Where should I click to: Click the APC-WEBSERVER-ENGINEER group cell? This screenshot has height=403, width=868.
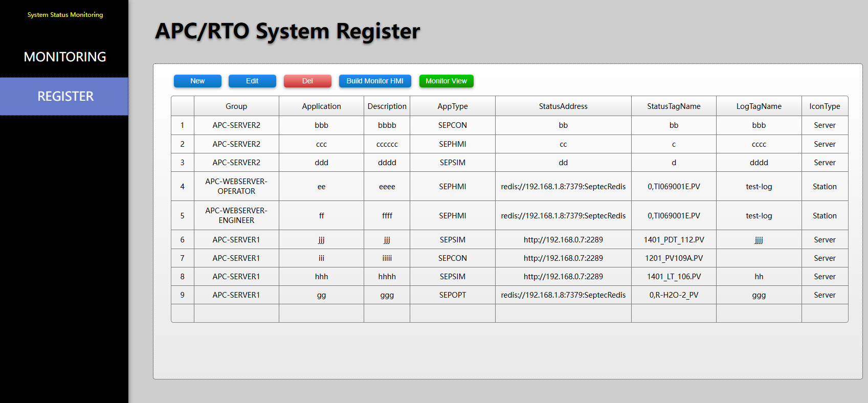[236, 215]
